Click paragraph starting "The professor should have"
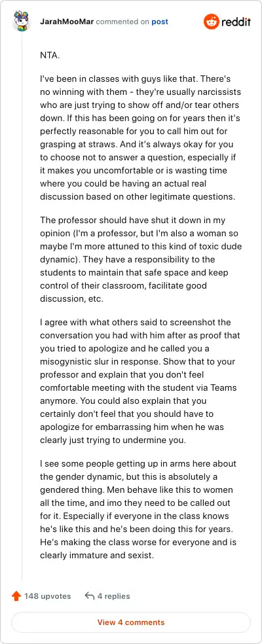 [x=141, y=260]
